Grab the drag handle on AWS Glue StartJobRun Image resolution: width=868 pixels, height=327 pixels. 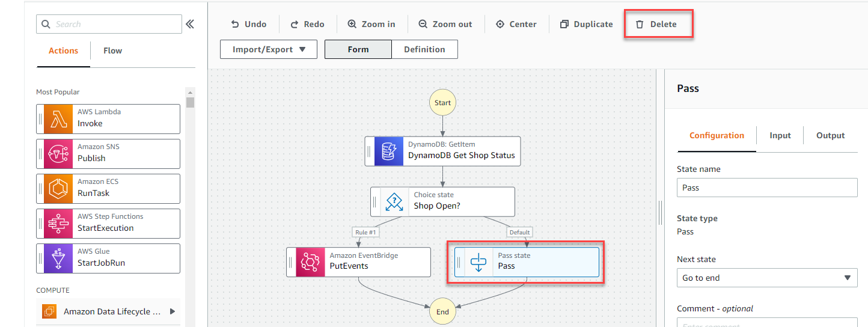point(40,258)
